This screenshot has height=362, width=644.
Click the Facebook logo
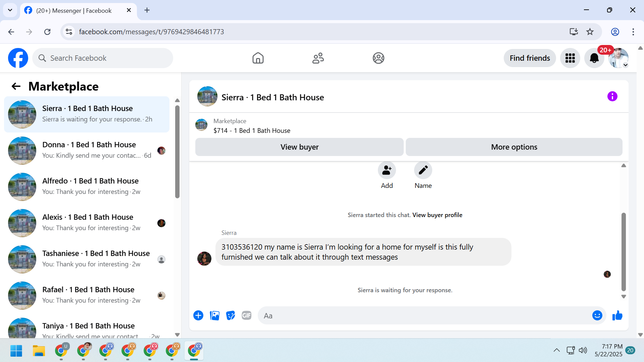click(x=18, y=58)
